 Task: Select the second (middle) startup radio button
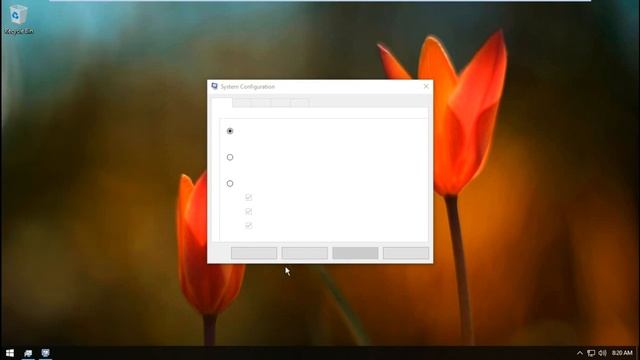click(230, 157)
